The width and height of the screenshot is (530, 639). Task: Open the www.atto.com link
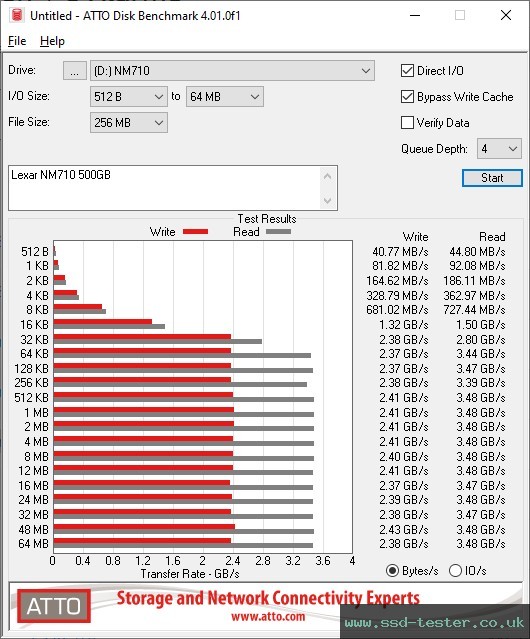pyautogui.click(x=268, y=617)
